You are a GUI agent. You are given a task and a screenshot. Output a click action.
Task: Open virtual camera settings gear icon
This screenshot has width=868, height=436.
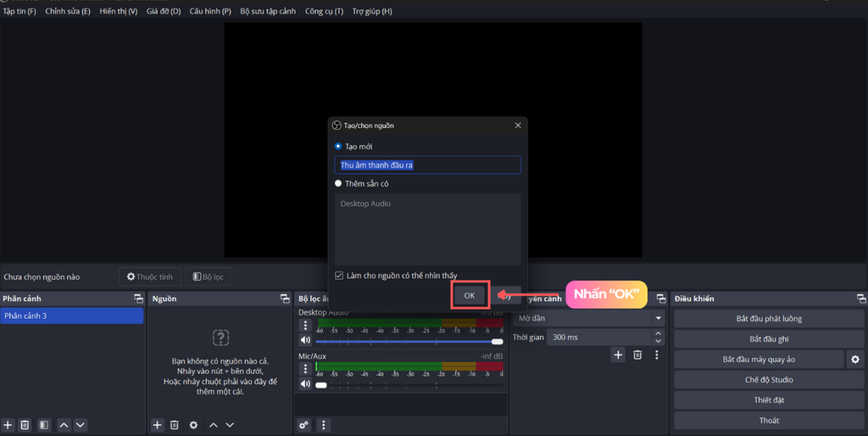[855, 360]
